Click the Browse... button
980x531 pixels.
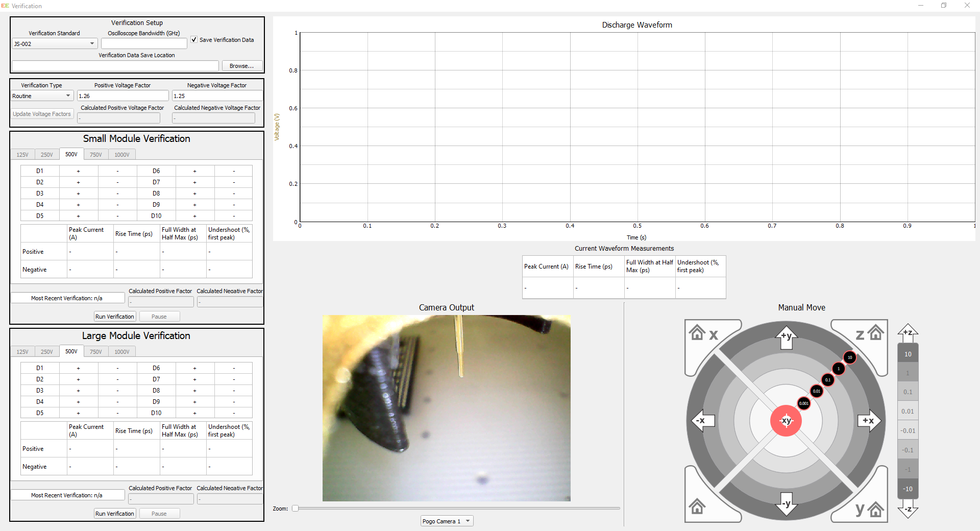pyautogui.click(x=242, y=66)
